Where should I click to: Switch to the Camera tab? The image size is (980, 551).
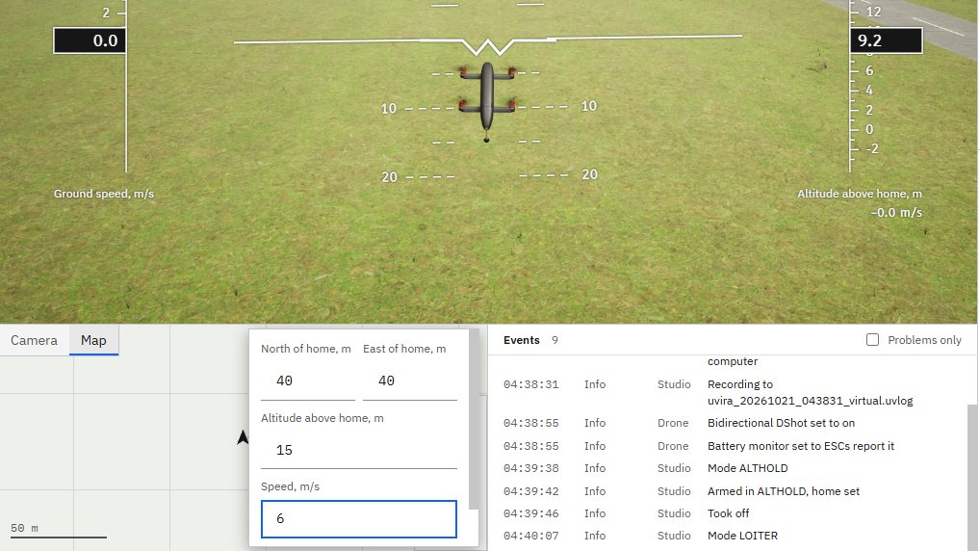tap(34, 340)
